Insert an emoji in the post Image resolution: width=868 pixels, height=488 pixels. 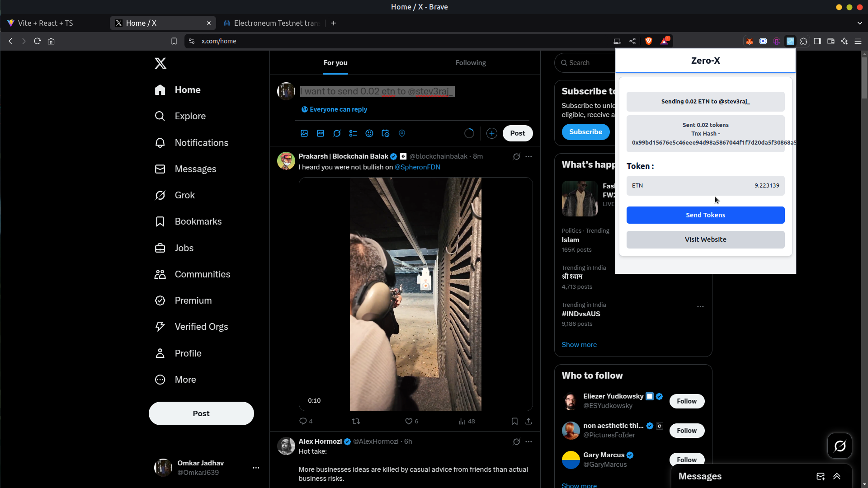click(x=369, y=133)
